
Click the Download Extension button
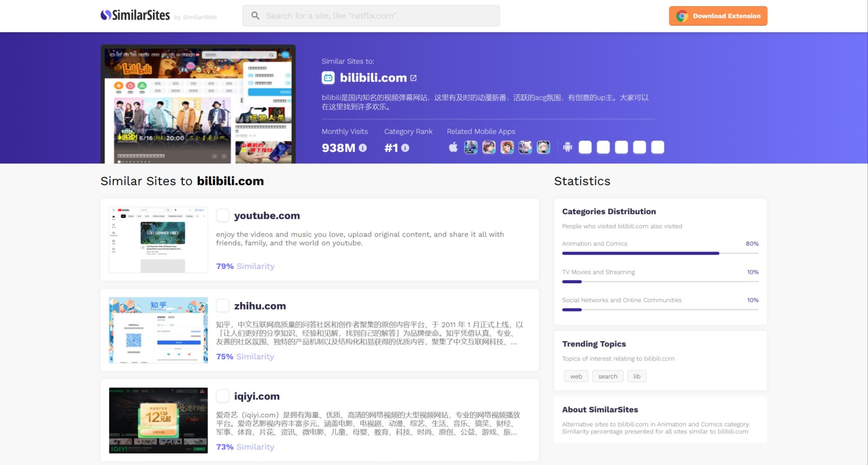click(718, 16)
